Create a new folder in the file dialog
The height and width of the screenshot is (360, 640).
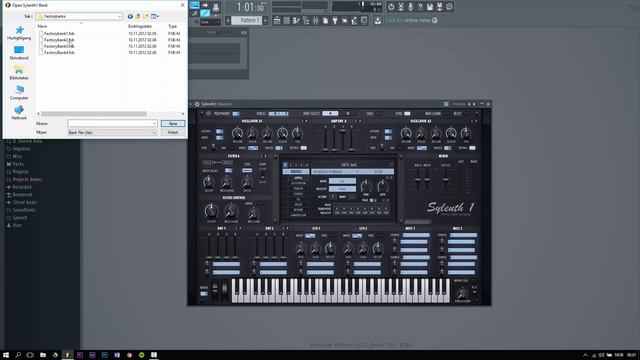point(146,16)
